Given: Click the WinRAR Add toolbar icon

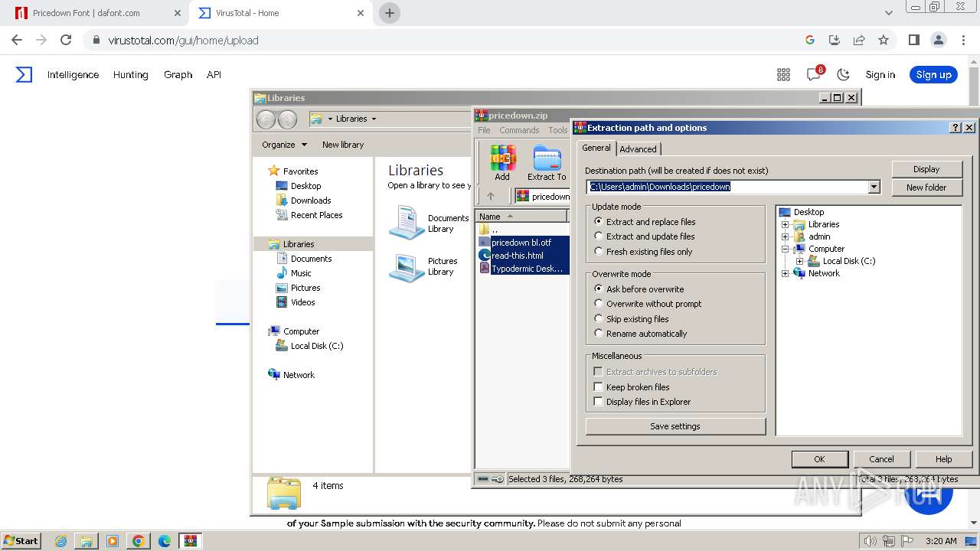Looking at the screenshot, I should 502,163.
